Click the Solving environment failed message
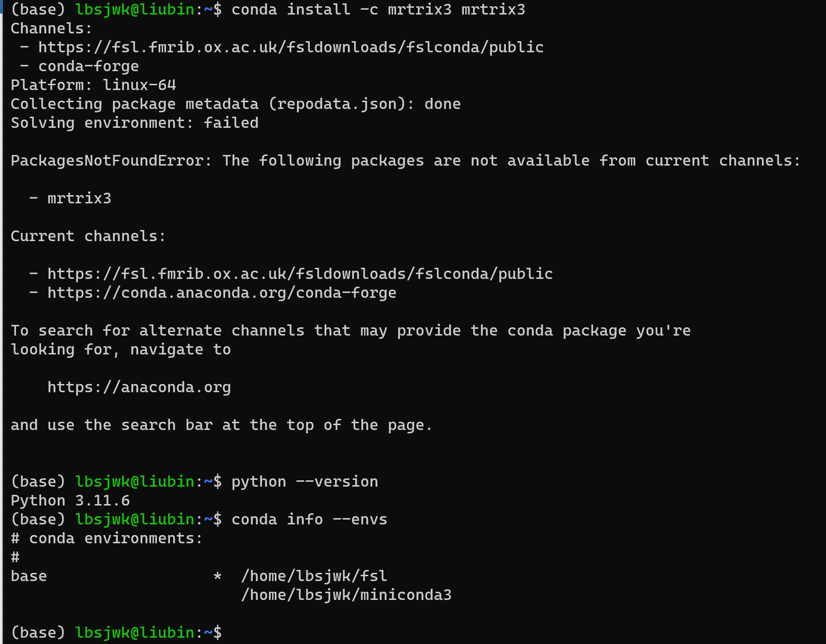 pyautogui.click(x=135, y=123)
